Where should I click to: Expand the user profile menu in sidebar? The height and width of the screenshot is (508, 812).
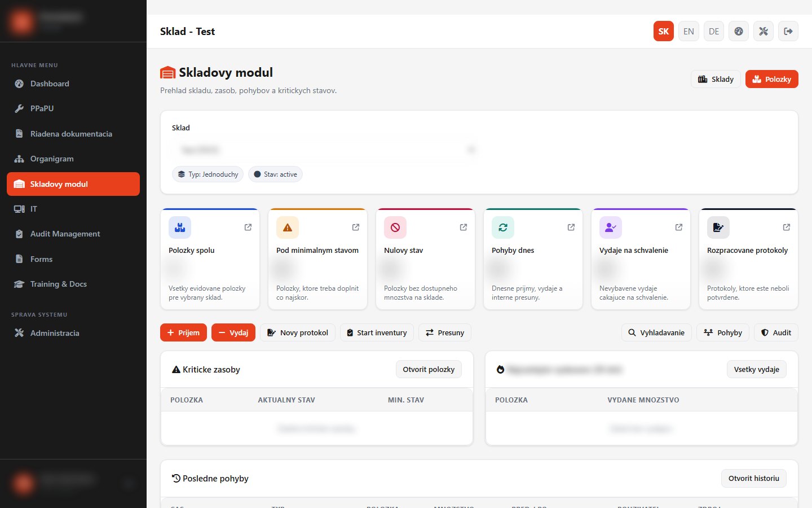point(129,484)
